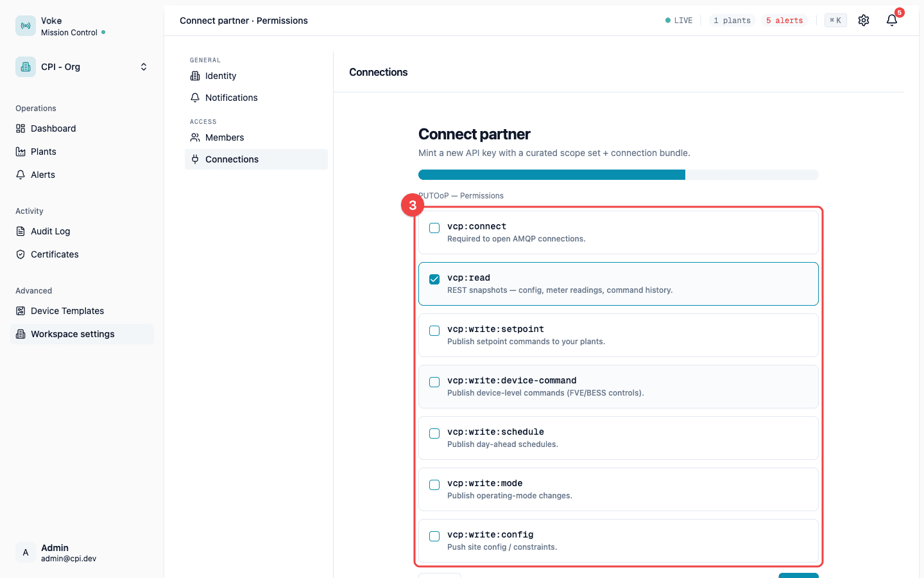
Task: Open the Identity settings tab
Action: (x=256, y=76)
